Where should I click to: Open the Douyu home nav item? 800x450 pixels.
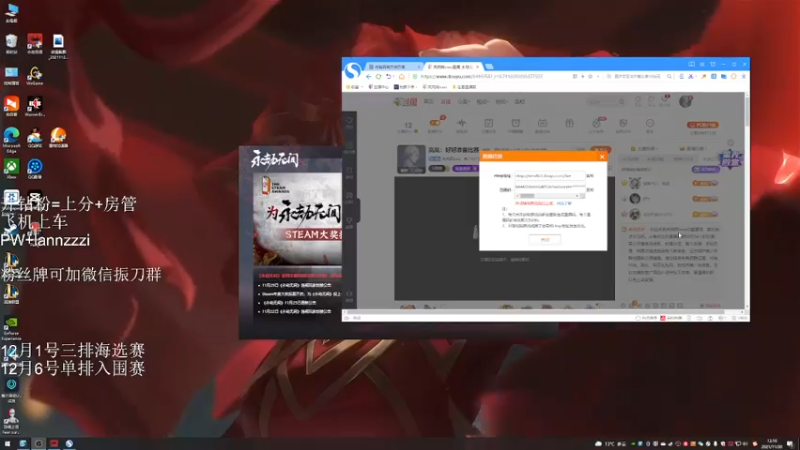(429, 102)
